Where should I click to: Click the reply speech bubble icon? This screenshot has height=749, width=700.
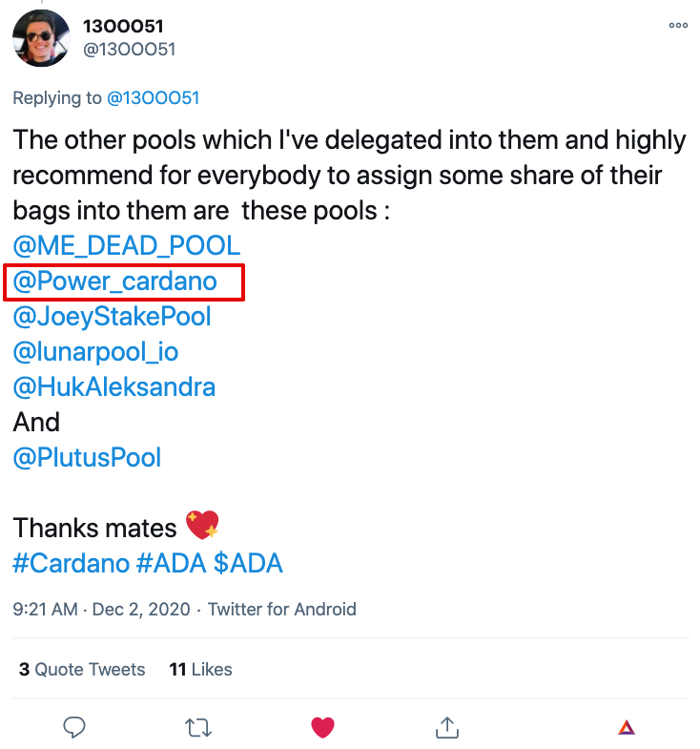coord(75,727)
